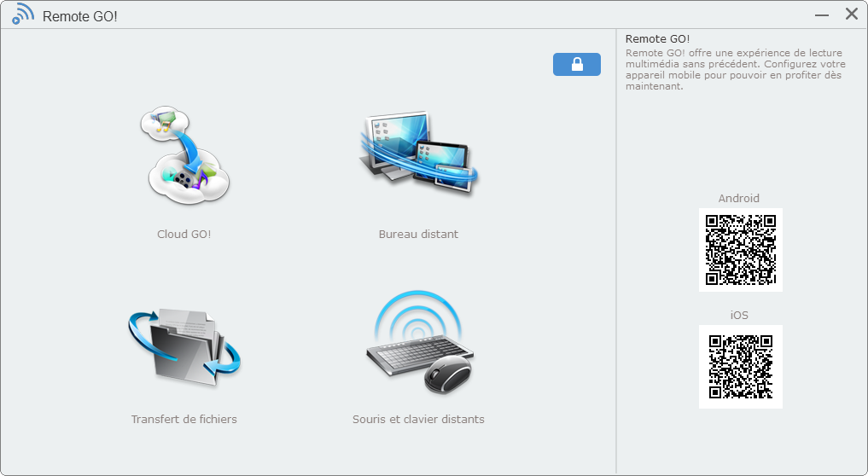Open the Cloud GO! cloud icon

tap(184, 157)
